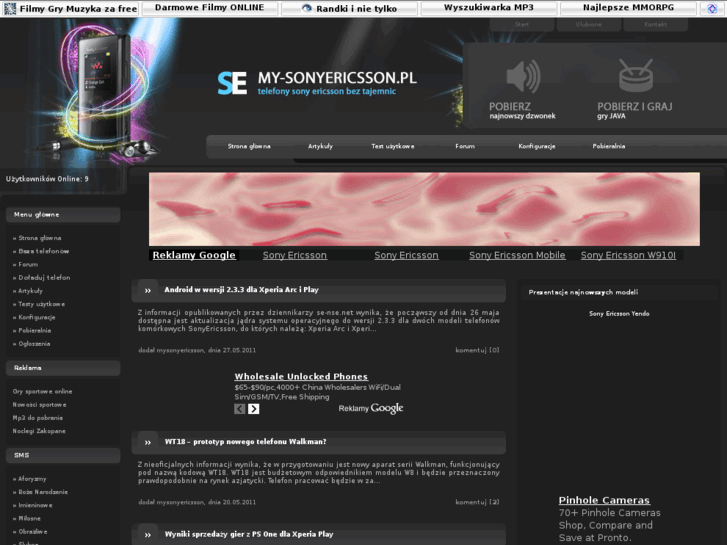Open Forum in top navigation
The image size is (727, 545).
[x=465, y=146]
